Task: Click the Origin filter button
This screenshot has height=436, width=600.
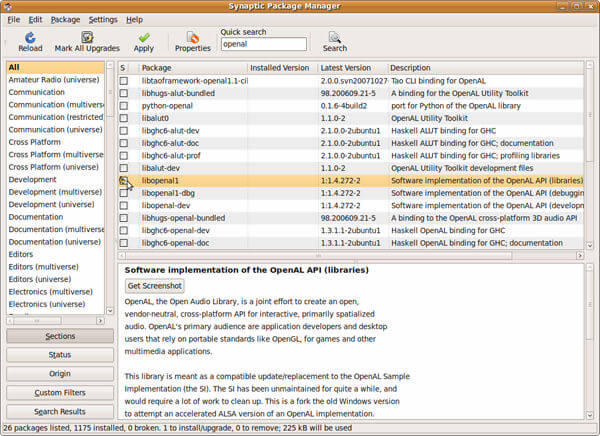Action: click(x=60, y=373)
